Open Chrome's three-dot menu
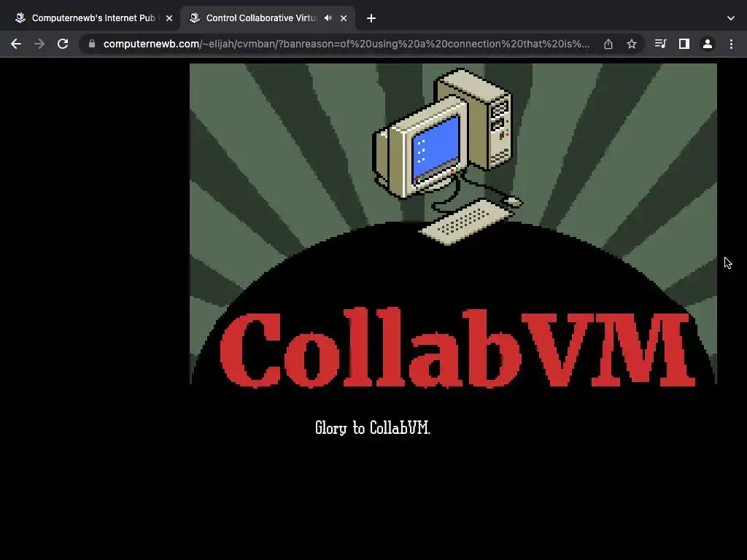 pyautogui.click(x=731, y=44)
